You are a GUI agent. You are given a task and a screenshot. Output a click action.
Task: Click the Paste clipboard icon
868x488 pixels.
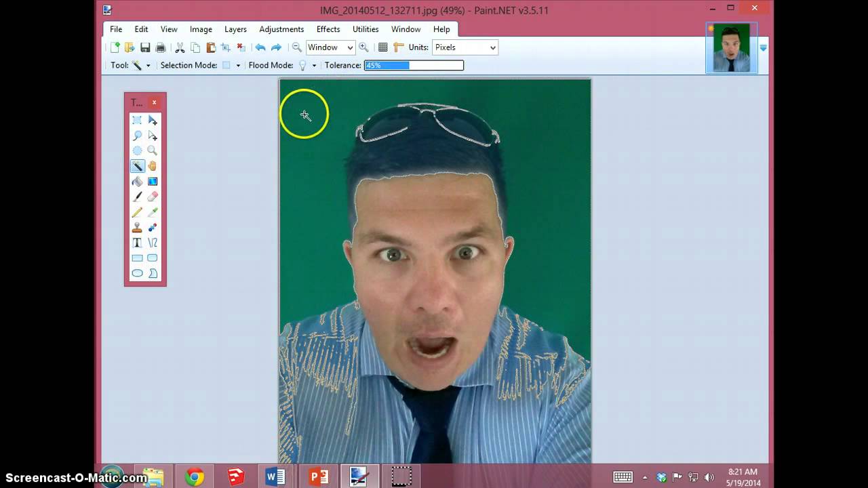click(x=211, y=47)
